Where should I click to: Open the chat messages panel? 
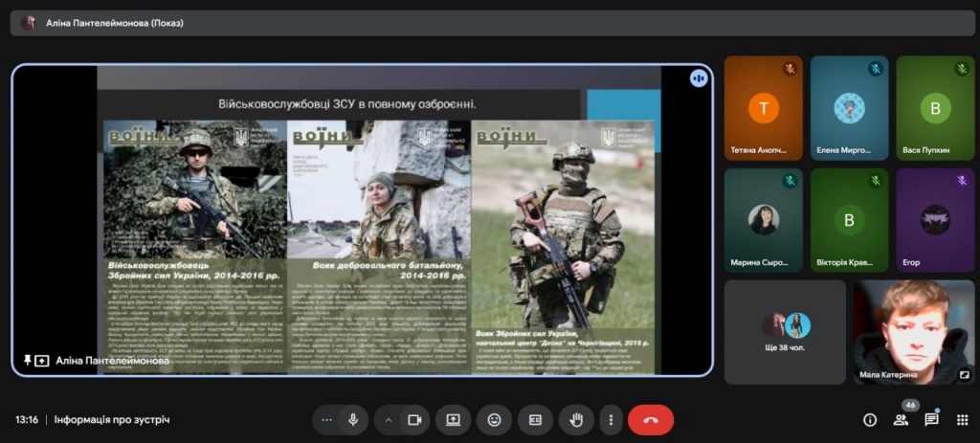(x=931, y=419)
